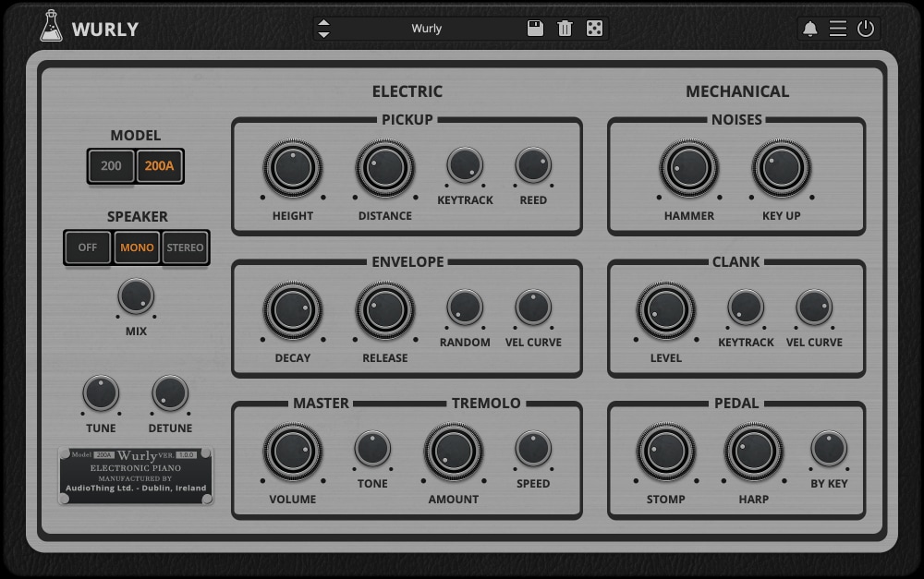924x579 pixels.
Task: Click the pickup DISTANCE knob
Action: [385, 168]
